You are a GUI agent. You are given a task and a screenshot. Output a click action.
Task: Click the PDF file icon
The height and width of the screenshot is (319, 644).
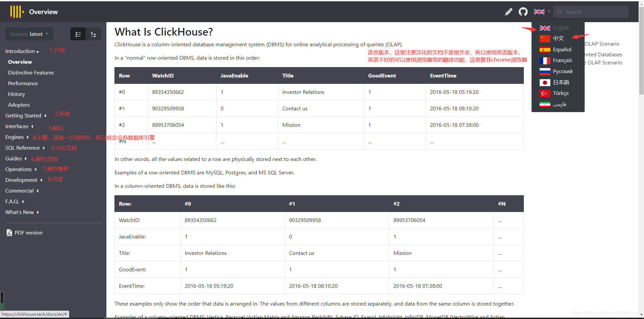click(x=9, y=232)
